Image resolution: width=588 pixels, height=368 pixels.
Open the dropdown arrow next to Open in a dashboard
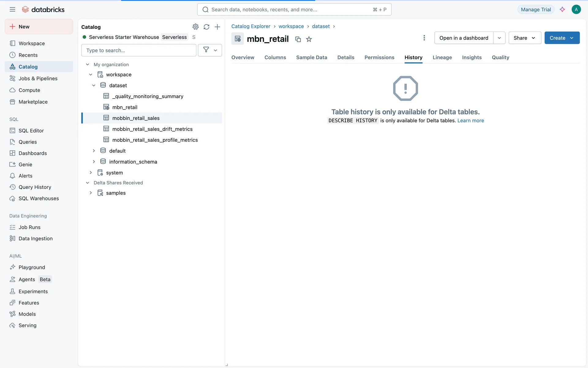point(499,38)
